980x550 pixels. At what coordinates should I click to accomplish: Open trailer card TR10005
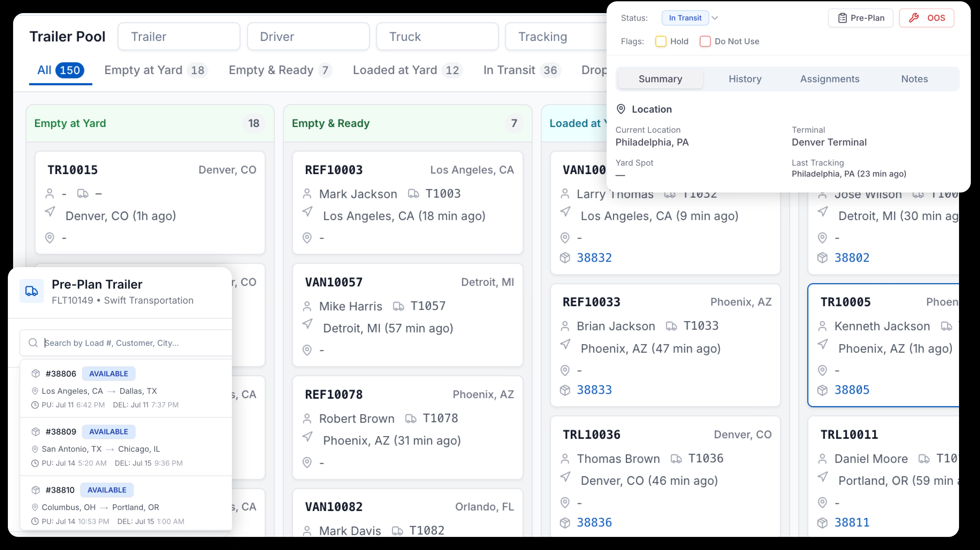tap(883, 345)
